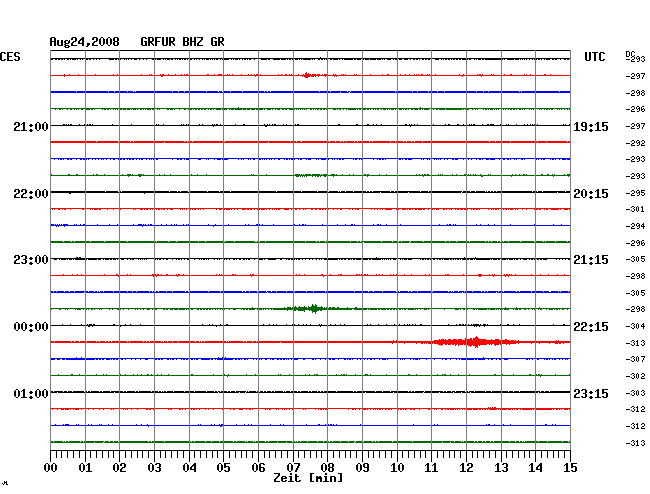This screenshot has width=650, height=494.
Task: Select the DC offset value -307
Action: (635, 359)
